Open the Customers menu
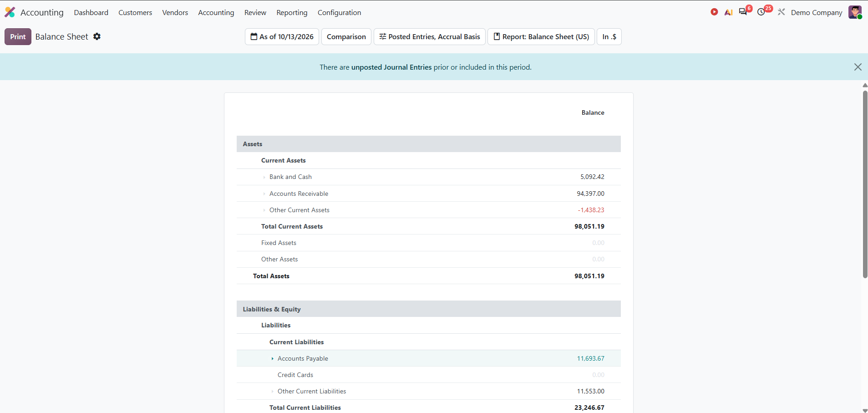The image size is (868, 413). (135, 12)
